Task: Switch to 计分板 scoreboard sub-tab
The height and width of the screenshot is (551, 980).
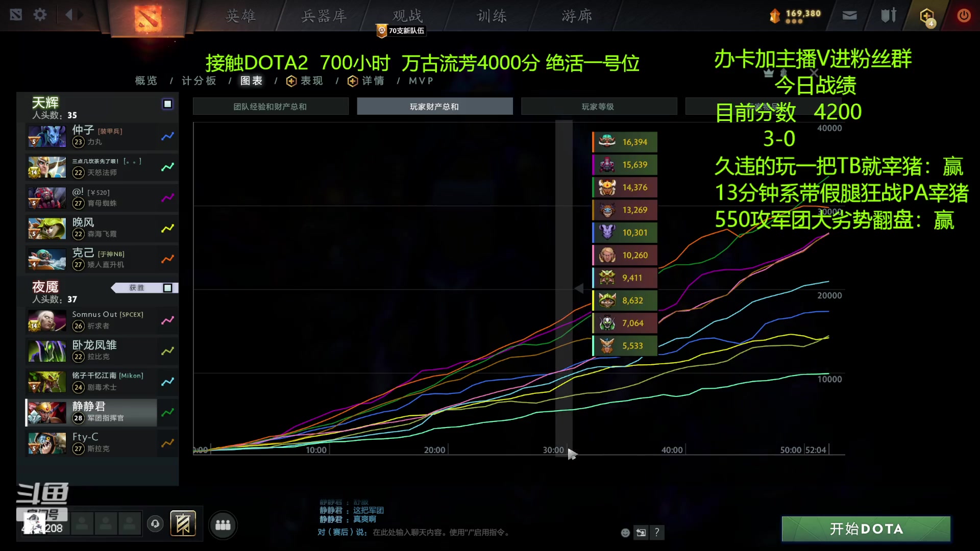Action: point(199,81)
